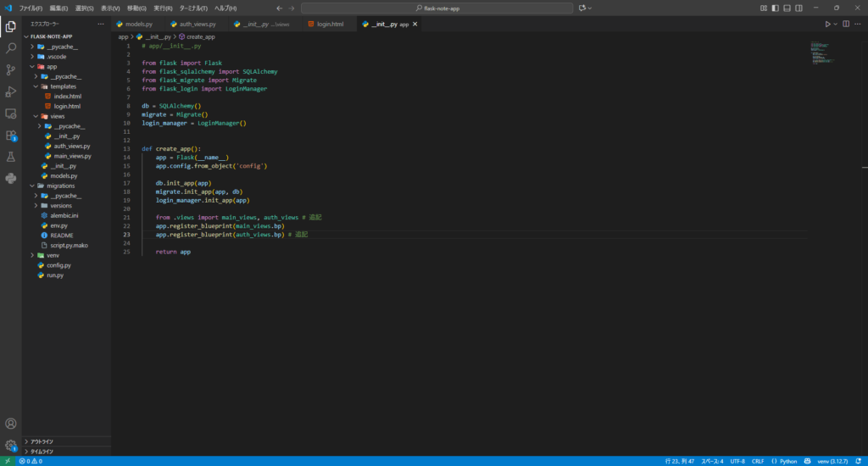868x466 pixels.
Task: Open the ターミナル(T) menu
Action: pyautogui.click(x=193, y=8)
